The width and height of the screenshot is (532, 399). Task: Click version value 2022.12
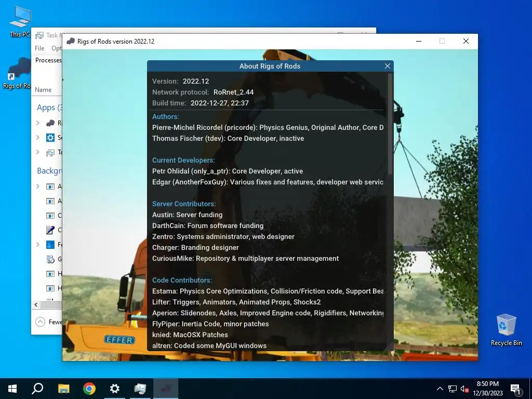(x=196, y=82)
